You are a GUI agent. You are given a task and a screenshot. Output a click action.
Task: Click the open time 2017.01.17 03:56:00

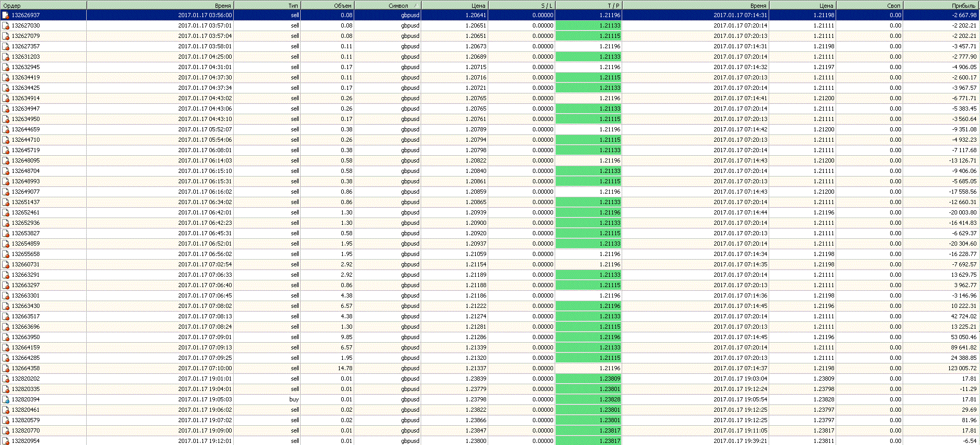pyautogui.click(x=205, y=15)
